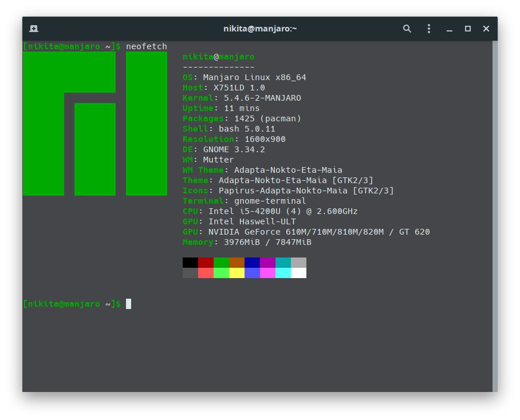520x420 pixels.
Task: Click the GPU line Intel Haswell-ULT
Action: (x=239, y=221)
